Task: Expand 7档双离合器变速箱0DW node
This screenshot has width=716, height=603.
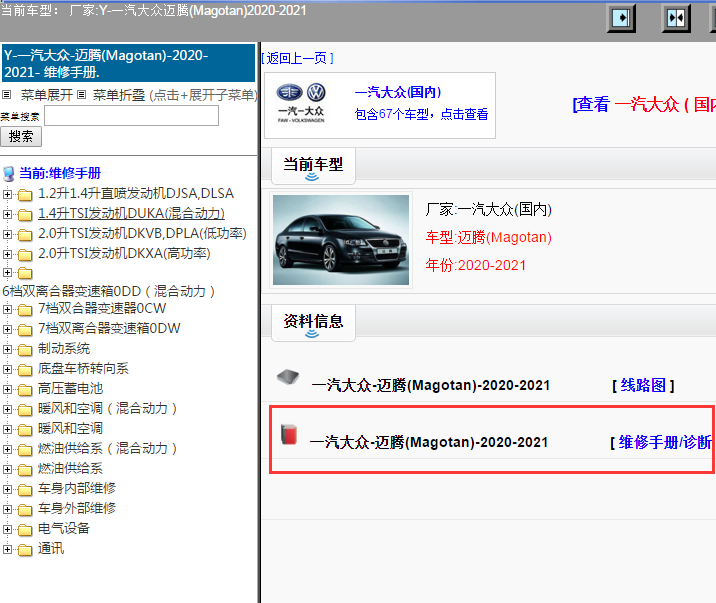Action: click(7, 329)
